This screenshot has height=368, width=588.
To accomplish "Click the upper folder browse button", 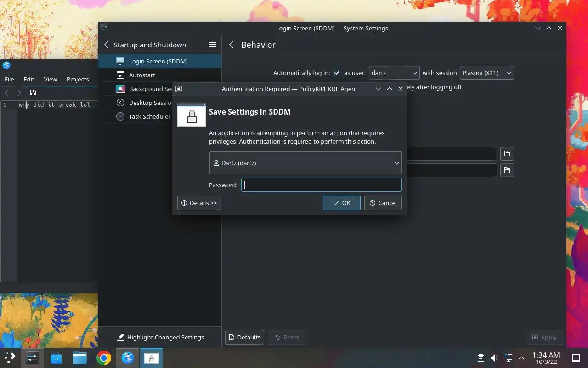I will 507,154.
